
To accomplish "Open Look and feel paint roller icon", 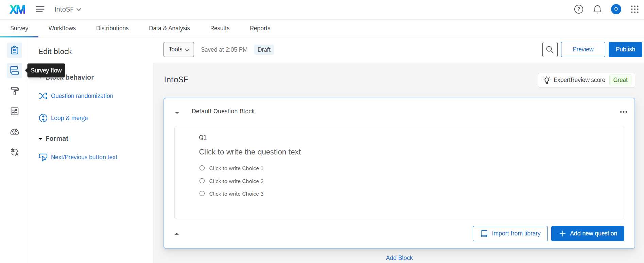I will [14, 91].
